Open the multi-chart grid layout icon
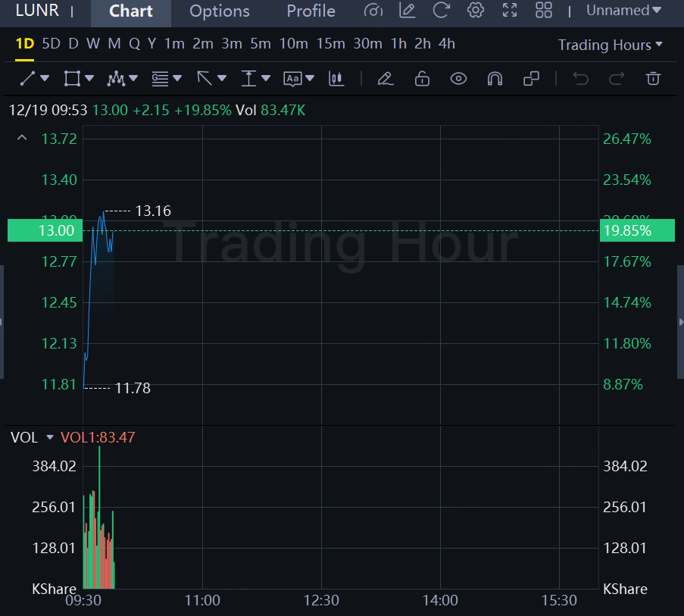 tap(544, 11)
